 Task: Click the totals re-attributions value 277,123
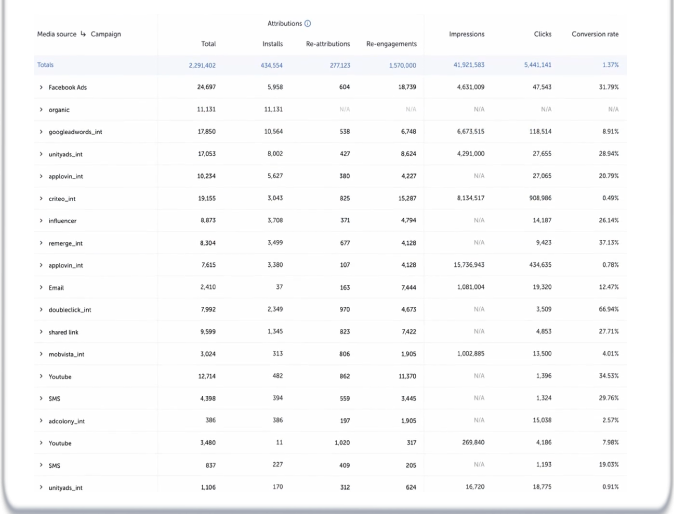(x=340, y=65)
